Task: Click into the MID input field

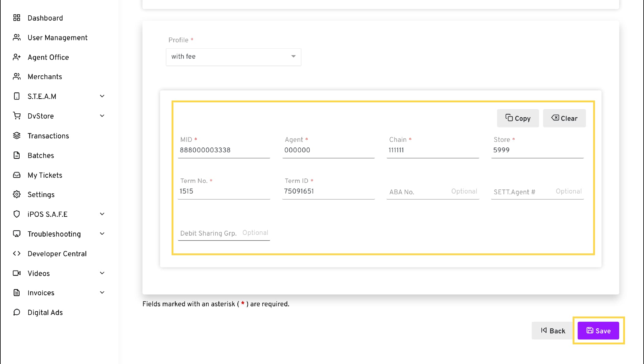Action: (224, 150)
